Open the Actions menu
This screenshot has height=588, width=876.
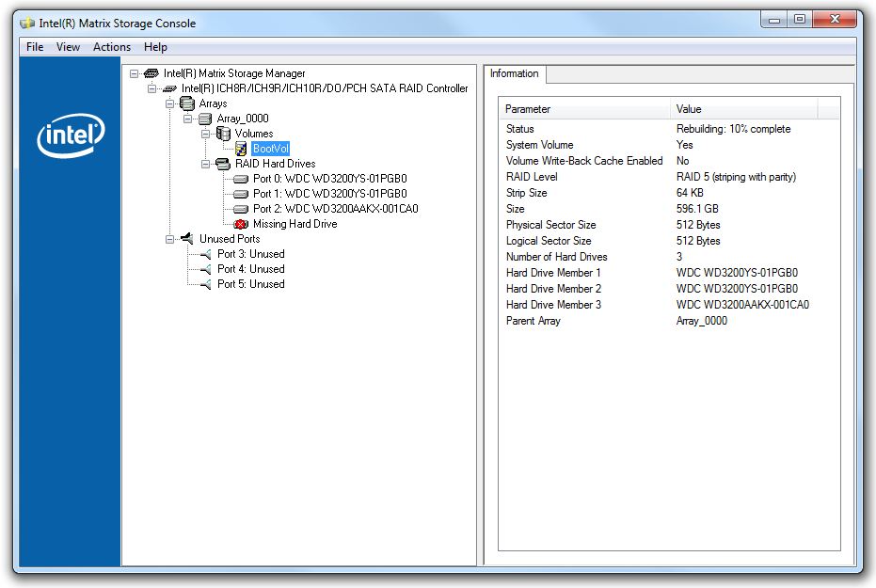[112, 47]
